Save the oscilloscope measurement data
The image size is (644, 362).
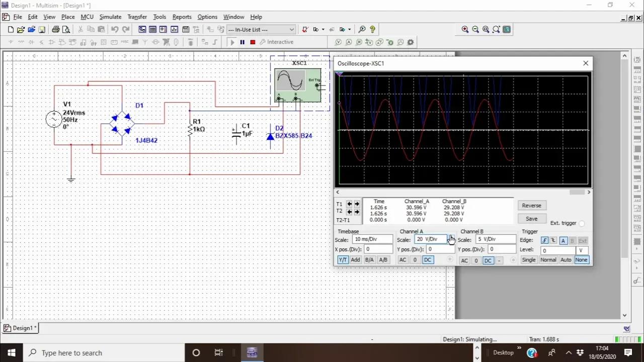pos(531,218)
